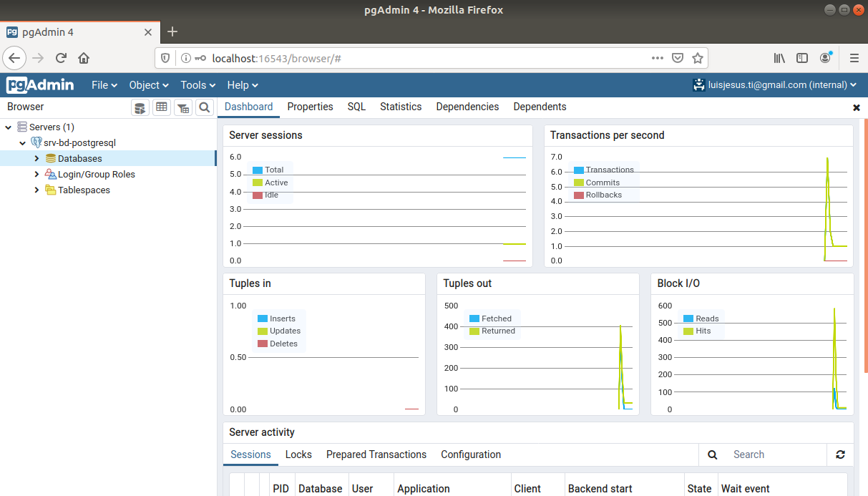
Task: Open the Object menu dropdown
Action: coord(149,84)
